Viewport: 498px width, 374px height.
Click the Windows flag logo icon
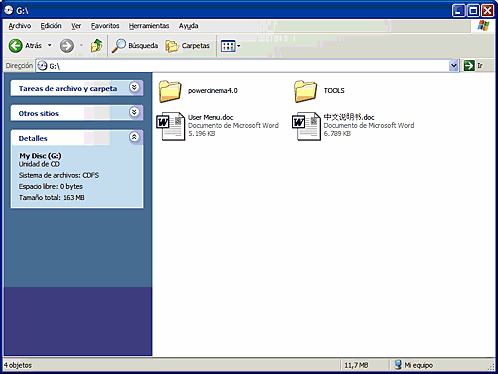[483, 26]
